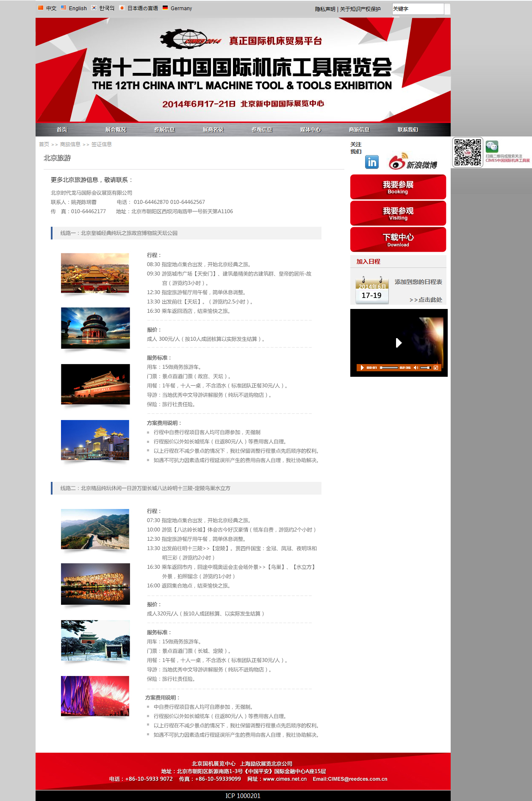The height and width of the screenshot is (801, 532).
Task: Click the 关键字 search input field
Action: 418,9
